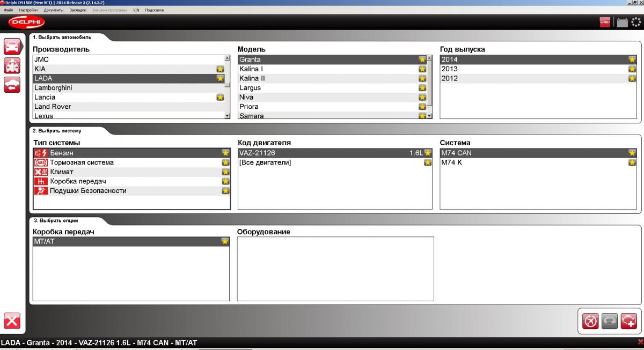Select manufacturer JMC
Screen dimensions: 644x350
point(129,59)
